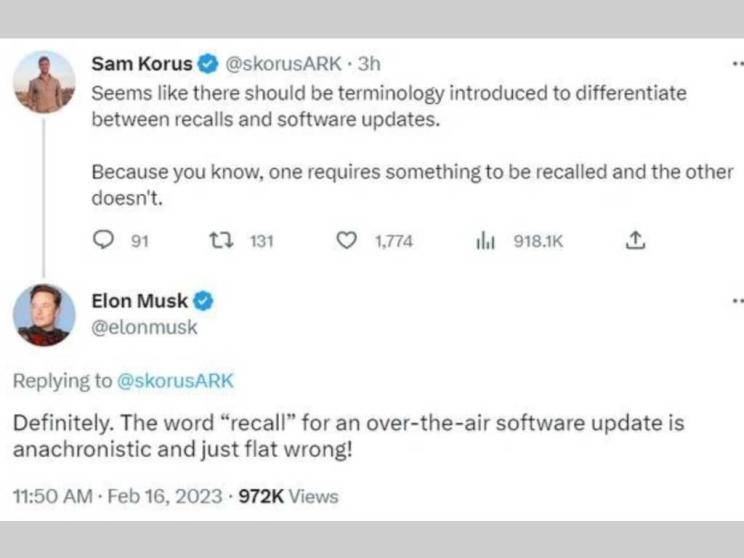Click the Elon Musk display name
Viewport: 744px width, 558px height.
138,301
